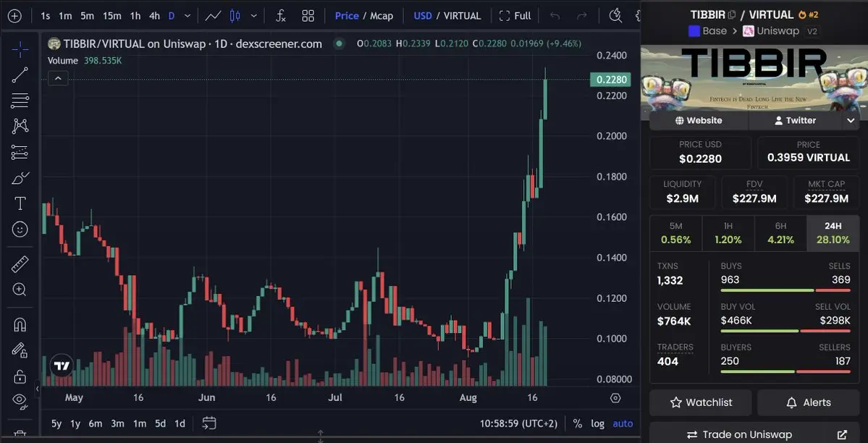Screen dimensions: 868x443
Task: Activate the zoom in tool
Action: (x=20, y=290)
